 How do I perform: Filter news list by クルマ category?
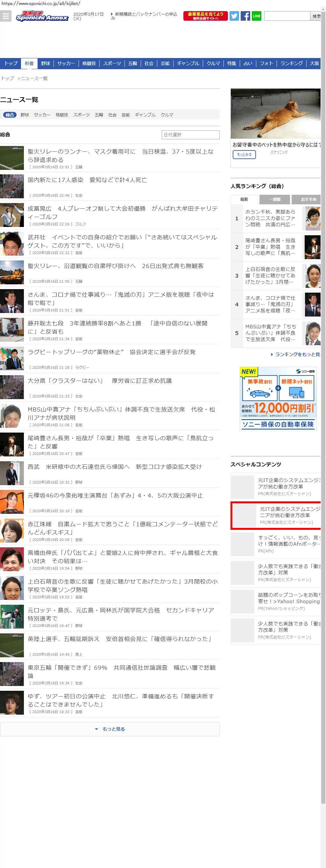[x=167, y=115]
